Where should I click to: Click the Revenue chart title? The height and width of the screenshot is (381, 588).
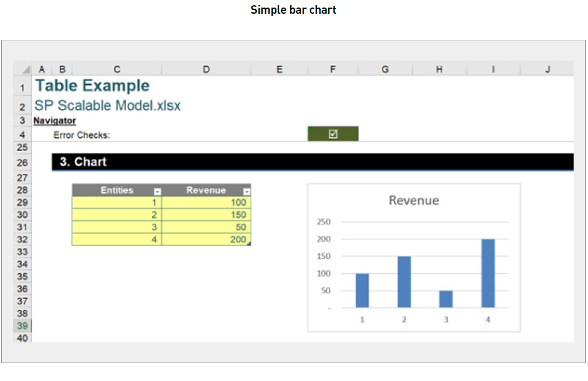click(414, 201)
